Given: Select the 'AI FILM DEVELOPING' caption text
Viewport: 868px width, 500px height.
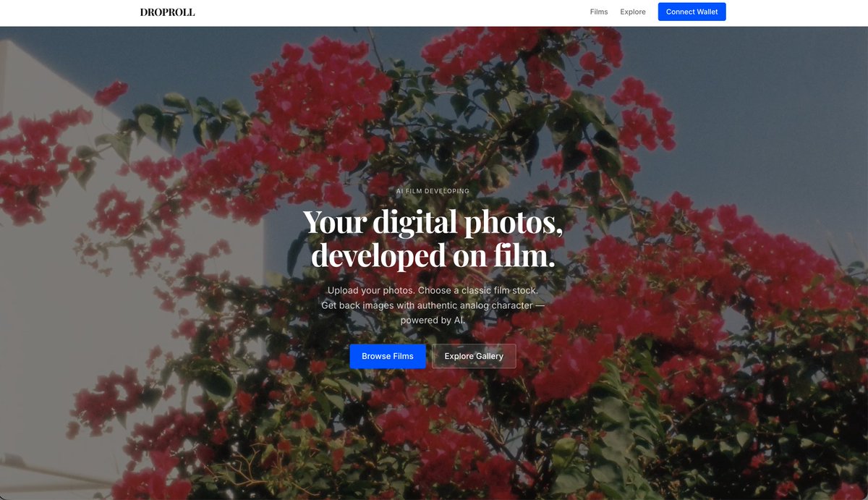Looking at the screenshot, I should click(433, 191).
